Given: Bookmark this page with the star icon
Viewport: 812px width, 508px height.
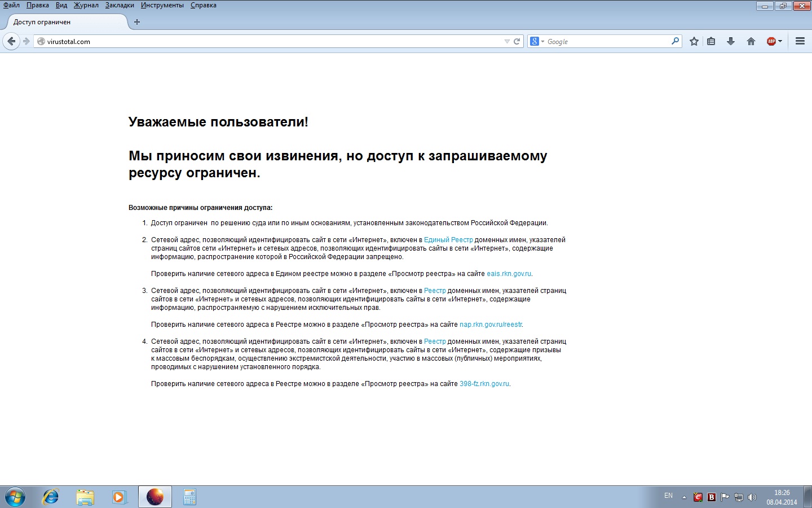Looking at the screenshot, I should tap(694, 41).
